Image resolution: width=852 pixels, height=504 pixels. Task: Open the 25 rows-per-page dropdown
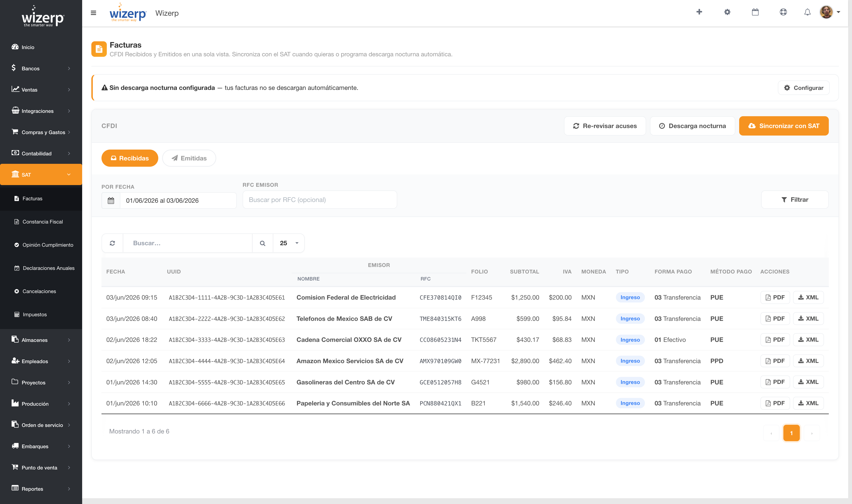[289, 243]
